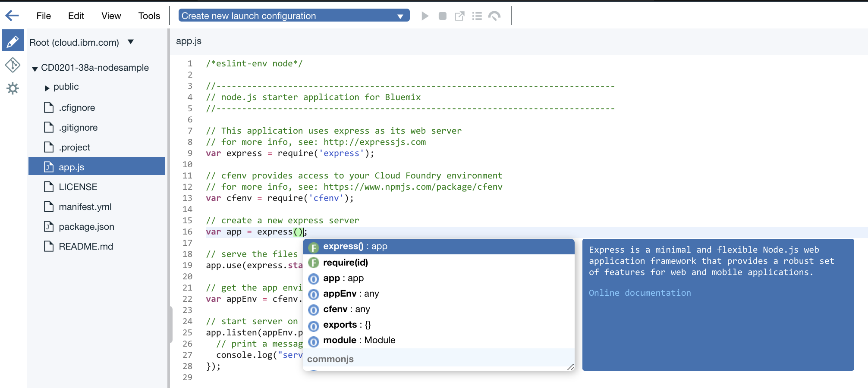Select the module : Module suggestion

pyautogui.click(x=438, y=340)
